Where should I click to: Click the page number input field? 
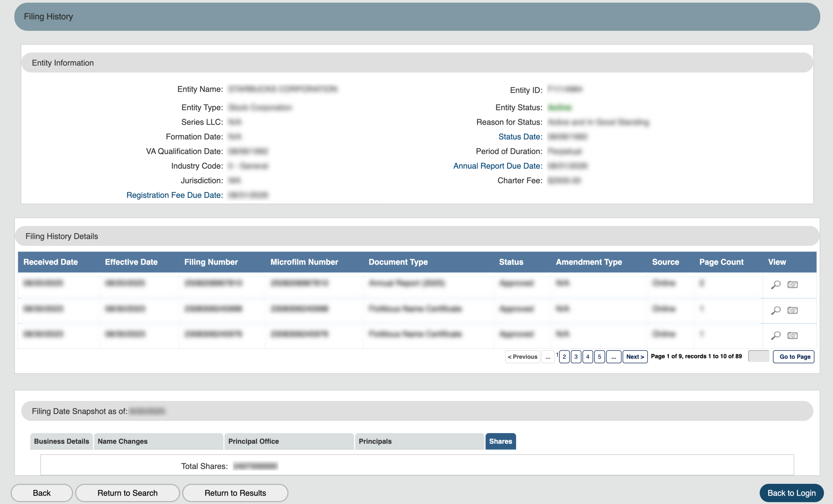tap(758, 356)
